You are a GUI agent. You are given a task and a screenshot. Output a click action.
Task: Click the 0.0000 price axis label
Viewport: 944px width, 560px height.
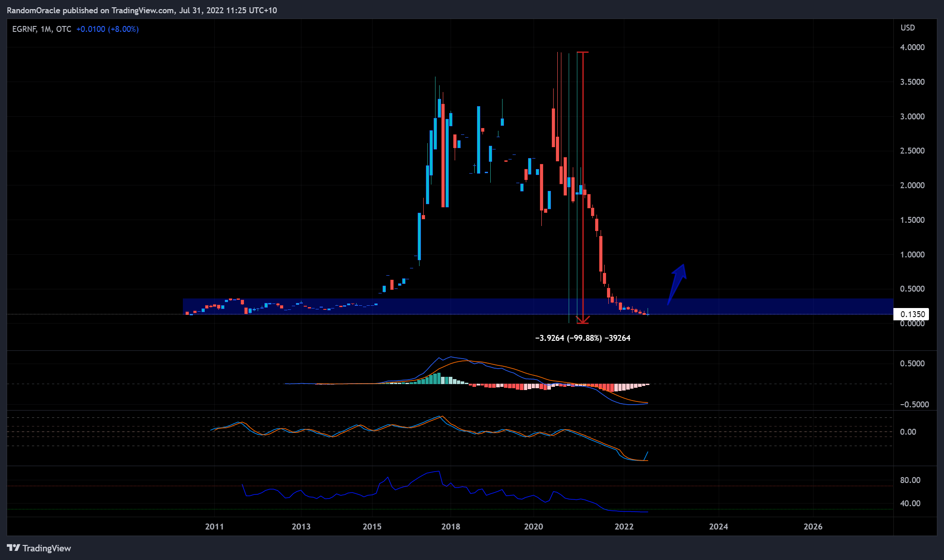(x=912, y=324)
